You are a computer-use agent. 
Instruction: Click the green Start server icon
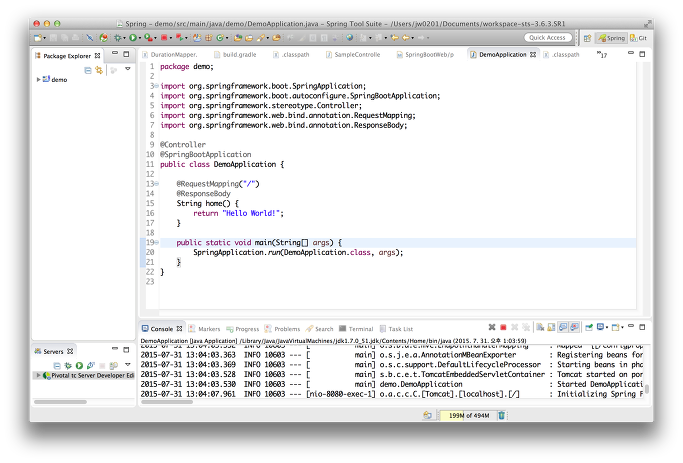79,365
